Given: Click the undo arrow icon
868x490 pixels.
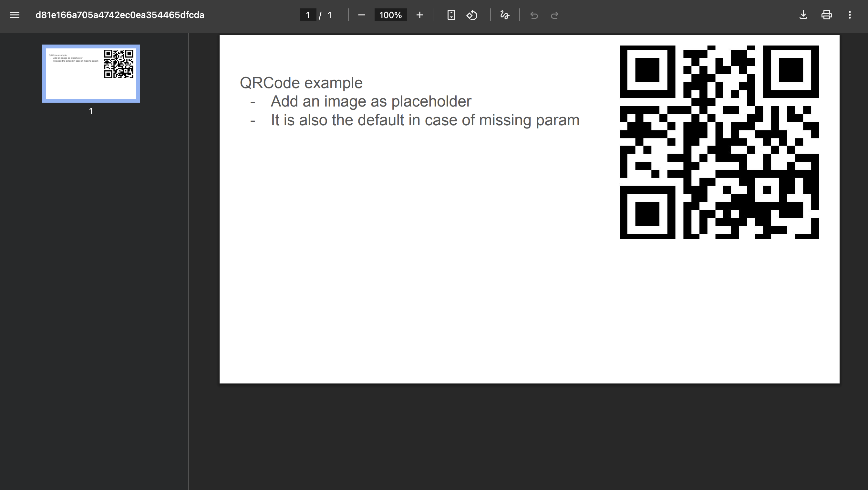Looking at the screenshot, I should click(x=534, y=15).
